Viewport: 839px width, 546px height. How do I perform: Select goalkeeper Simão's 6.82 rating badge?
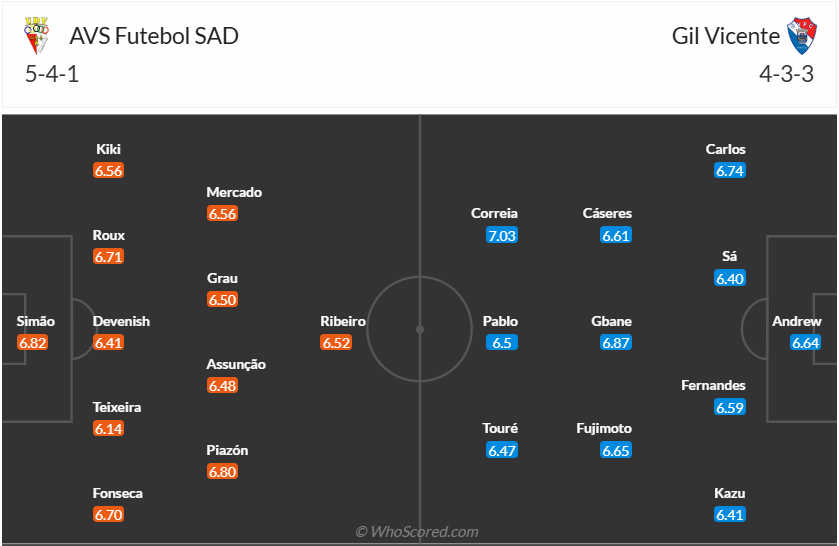point(33,343)
